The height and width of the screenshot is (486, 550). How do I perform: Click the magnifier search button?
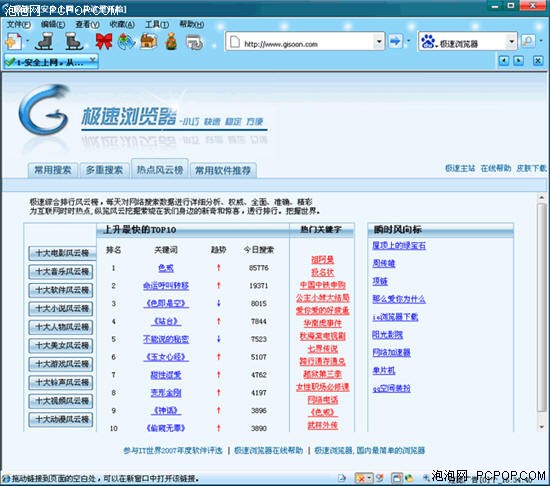click(528, 41)
